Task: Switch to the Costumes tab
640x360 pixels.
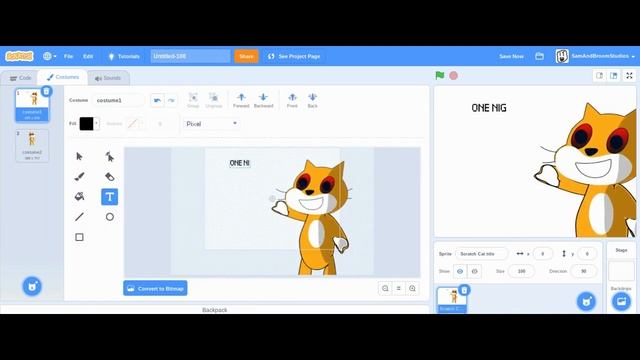Action: [x=62, y=77]
